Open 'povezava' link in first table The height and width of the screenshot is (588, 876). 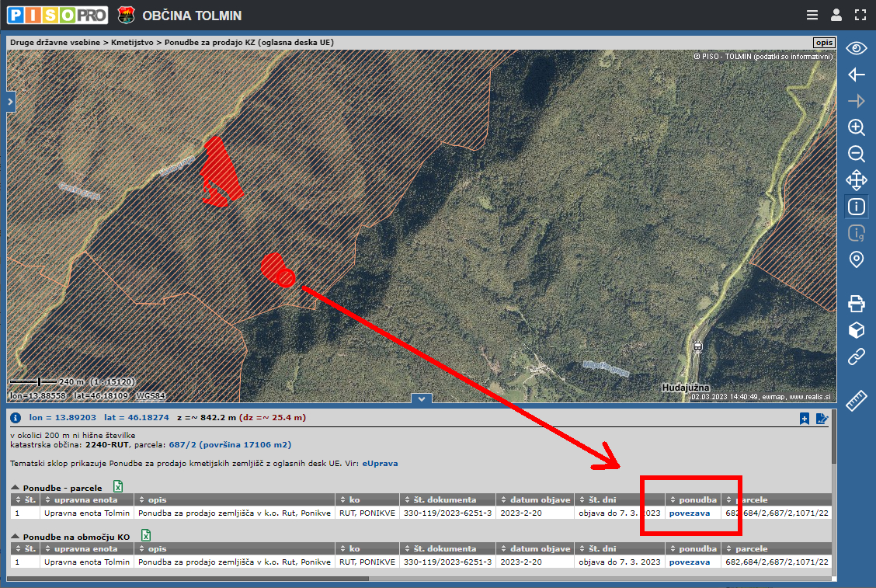point(689,513)
